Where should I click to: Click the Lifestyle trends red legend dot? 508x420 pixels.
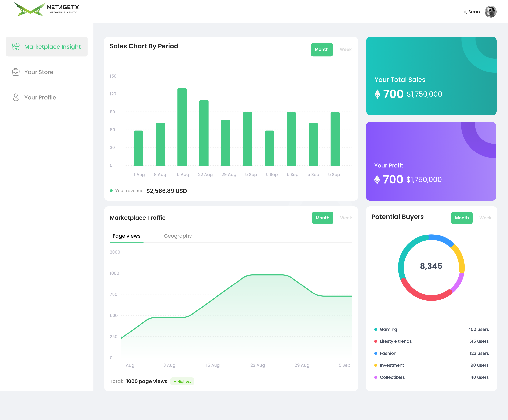pyautogui.click(x=376, y=341)
